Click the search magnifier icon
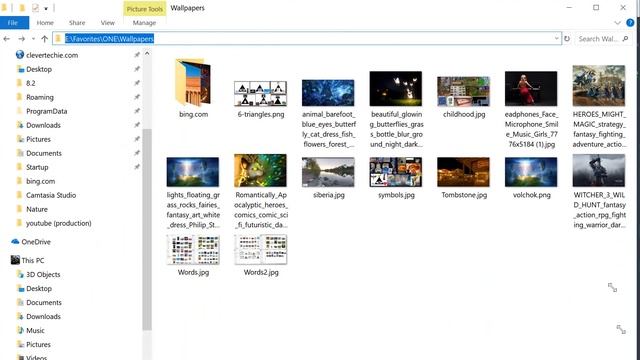This screenshot has height=360, width=640. coord(625,39)
